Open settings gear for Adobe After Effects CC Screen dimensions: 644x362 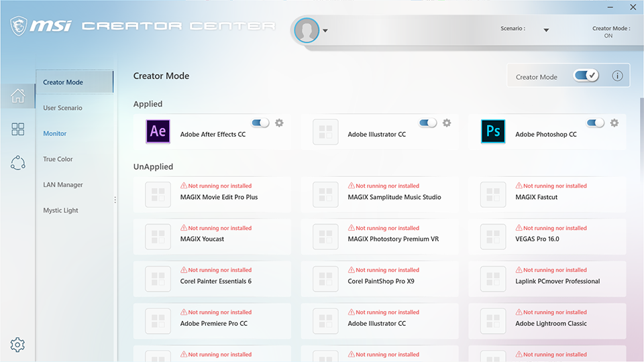pos(279,123)
